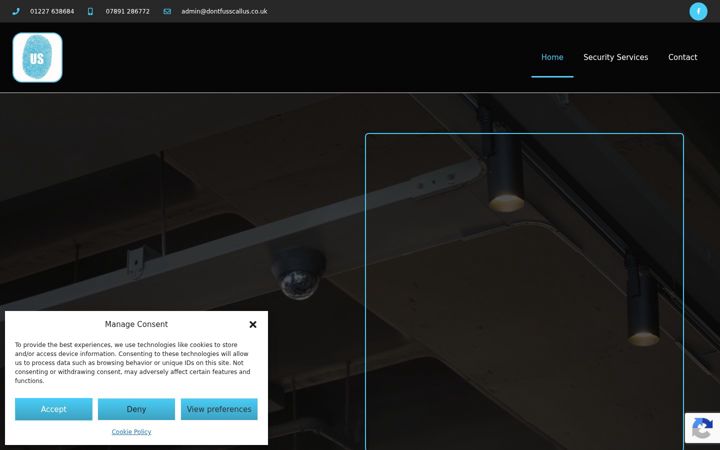Click the mobile phone icon
Image resolution: width=720 pixels, height=450 pixels.
coord(90,11)
